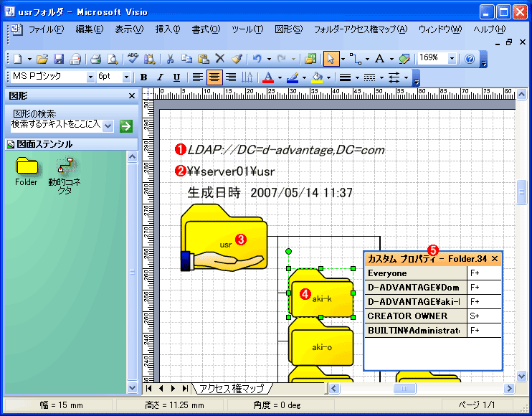Open the 編集(E) menu
This screenshot has width=532, height=416.
[90, 29]
